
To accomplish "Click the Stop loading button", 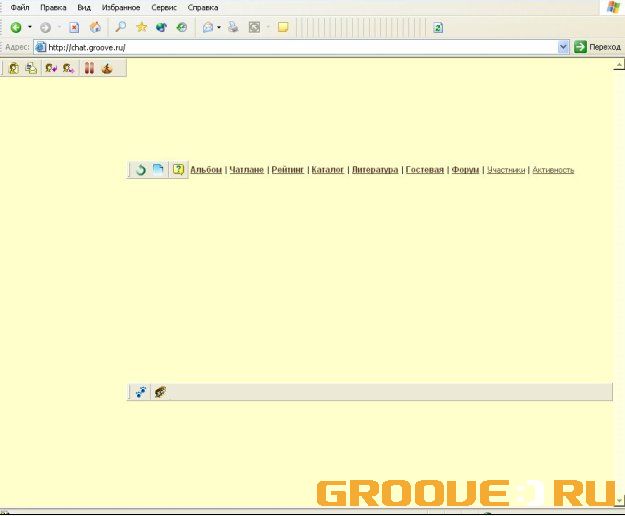I will point(74,27).
